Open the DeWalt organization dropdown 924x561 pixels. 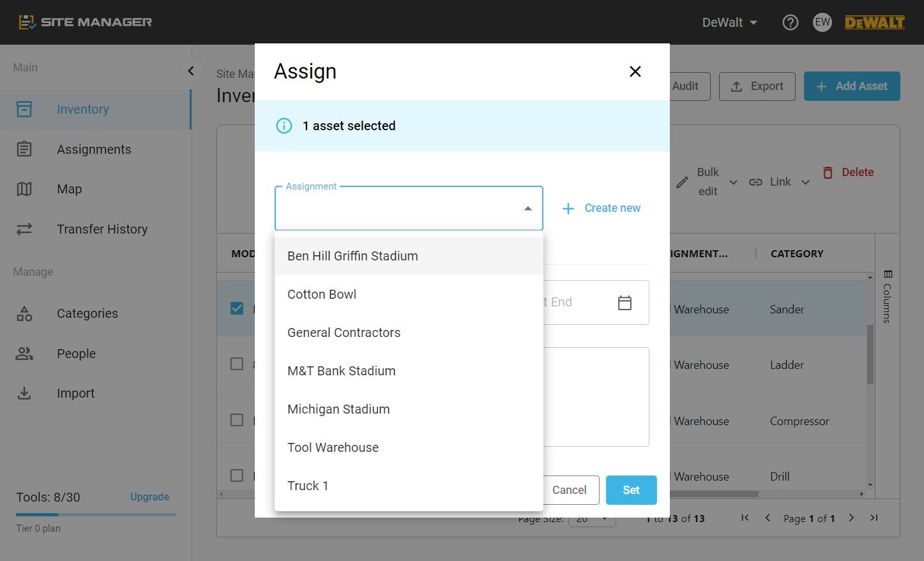[x=729, y=22]
